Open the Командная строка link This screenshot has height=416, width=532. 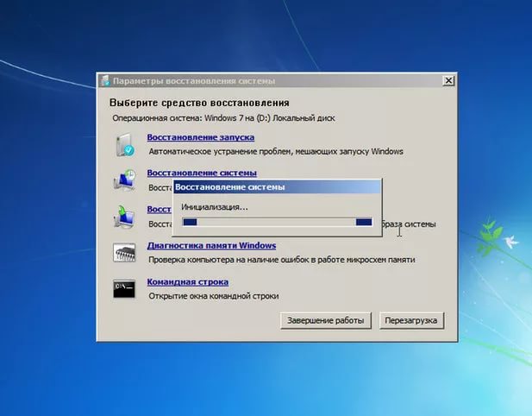[188, 282]
